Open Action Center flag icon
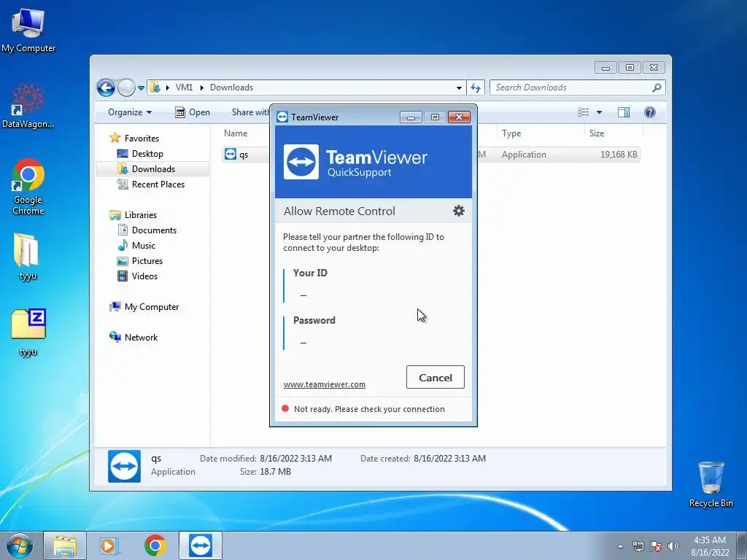This screenshot has width=747, height=560. [656, 546]
